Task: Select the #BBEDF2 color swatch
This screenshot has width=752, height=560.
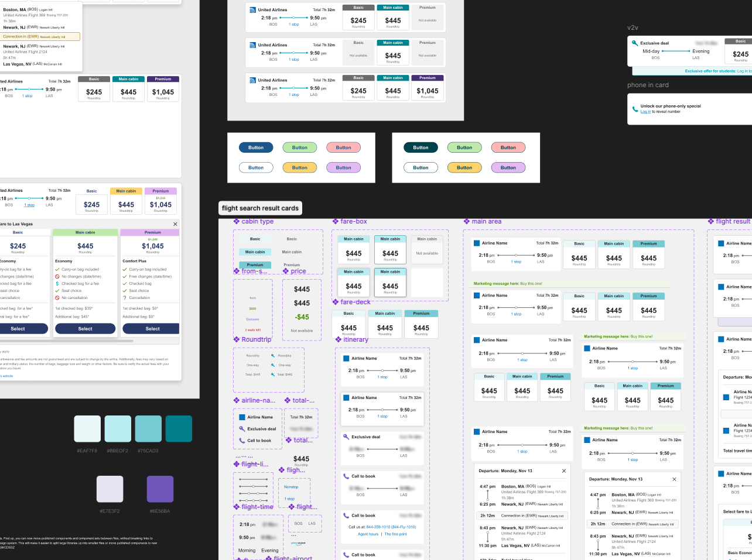Action: (x=118, y=429)
